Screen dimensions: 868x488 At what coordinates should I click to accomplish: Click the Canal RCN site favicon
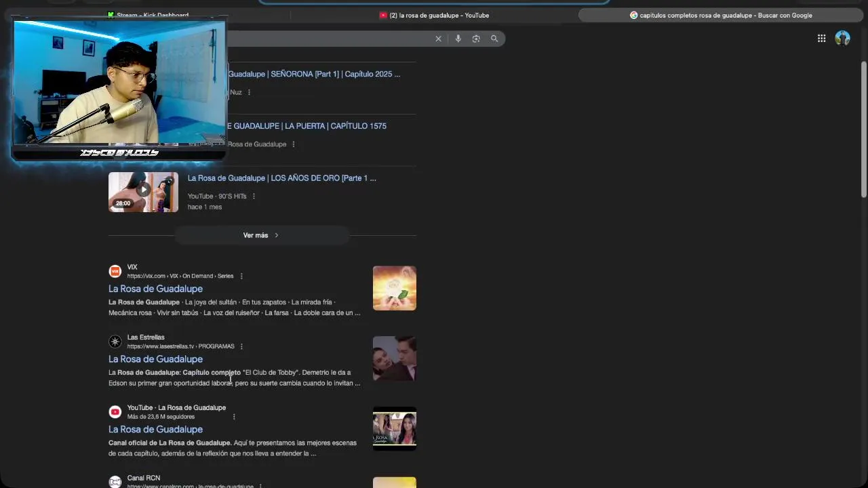(x=115, y=482)
